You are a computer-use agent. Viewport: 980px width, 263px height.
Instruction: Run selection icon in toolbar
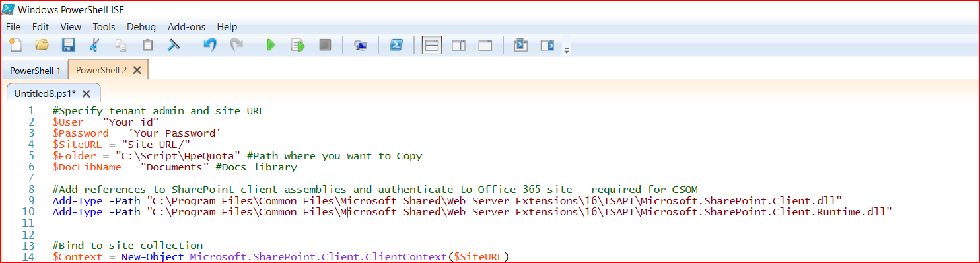(298, 46)
